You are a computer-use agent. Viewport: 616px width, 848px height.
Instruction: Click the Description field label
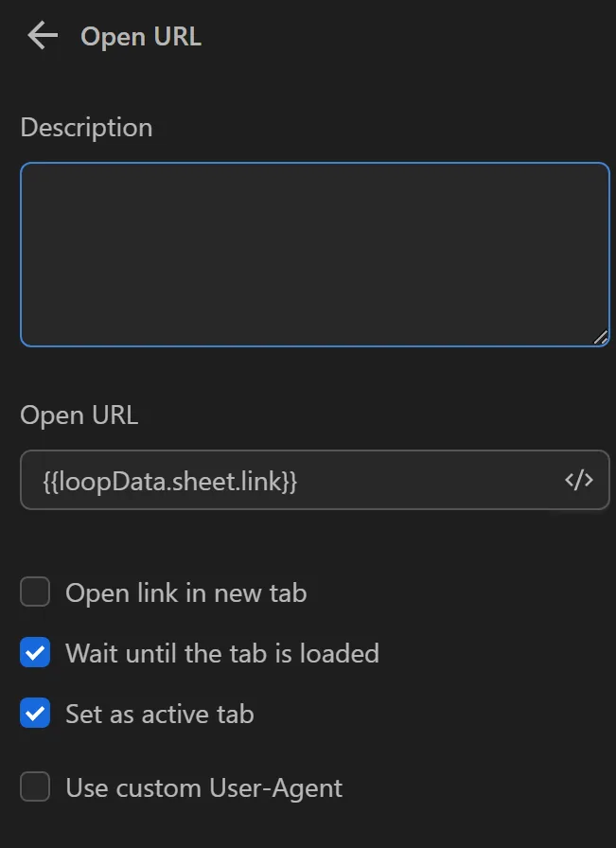86,127
